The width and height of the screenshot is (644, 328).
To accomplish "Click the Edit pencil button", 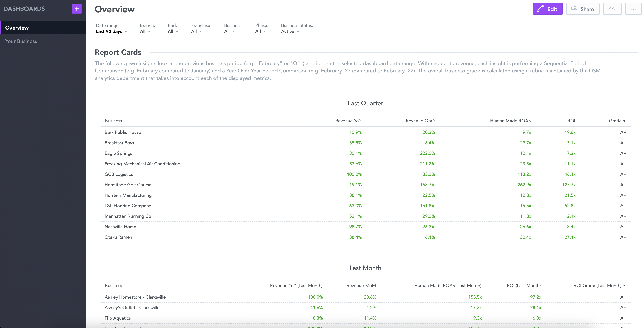I will 548,9.
